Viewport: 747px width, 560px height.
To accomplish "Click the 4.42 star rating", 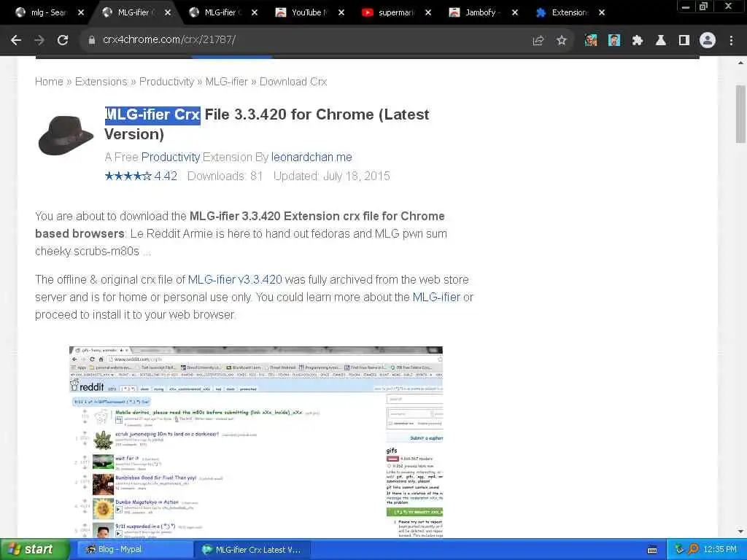I will click(141, 176).
